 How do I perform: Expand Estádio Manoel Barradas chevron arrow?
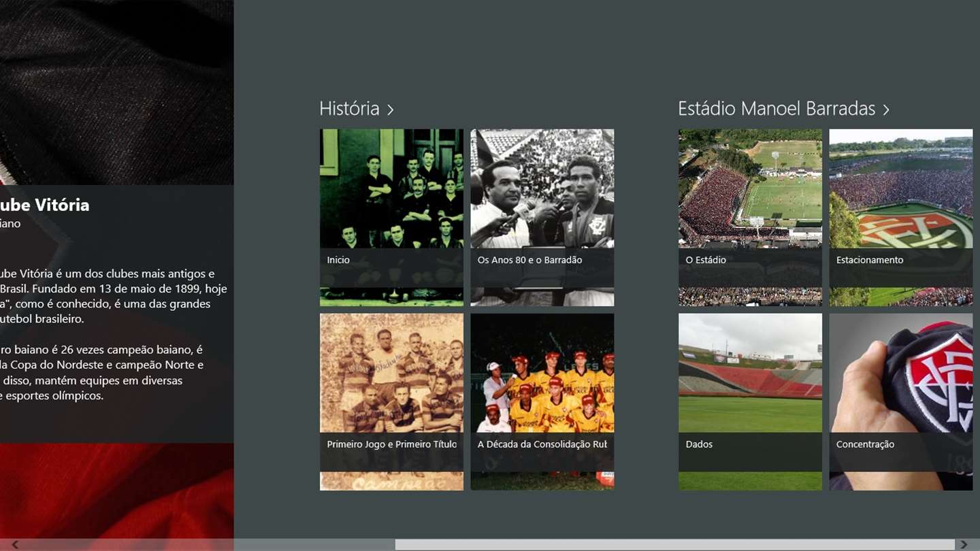tap(885, 110)
